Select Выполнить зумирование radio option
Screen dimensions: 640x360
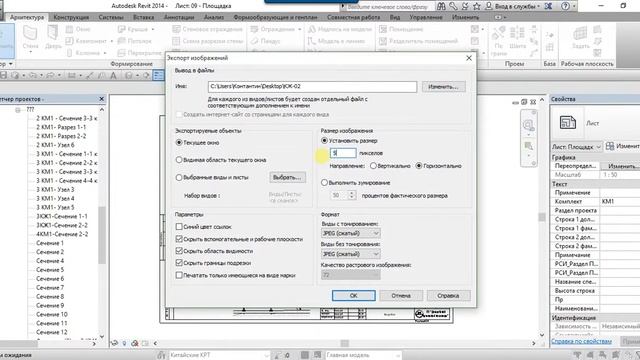[324, 183]
